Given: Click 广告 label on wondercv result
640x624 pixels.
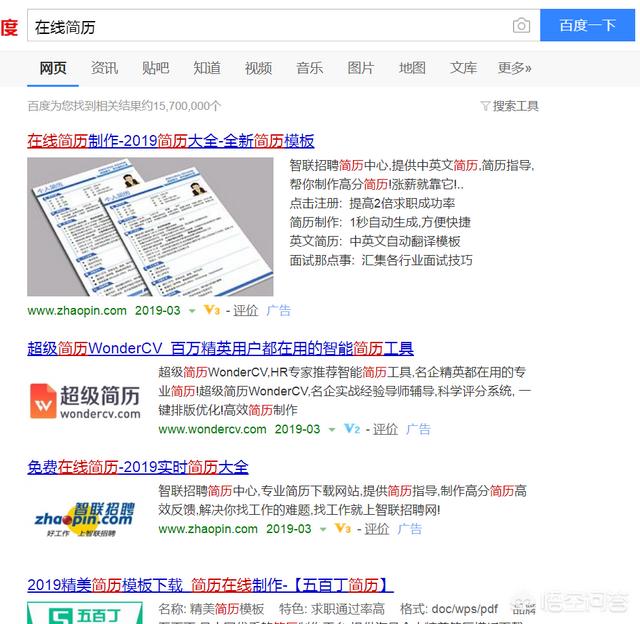Looking at the screenshot, I should 418,429.
